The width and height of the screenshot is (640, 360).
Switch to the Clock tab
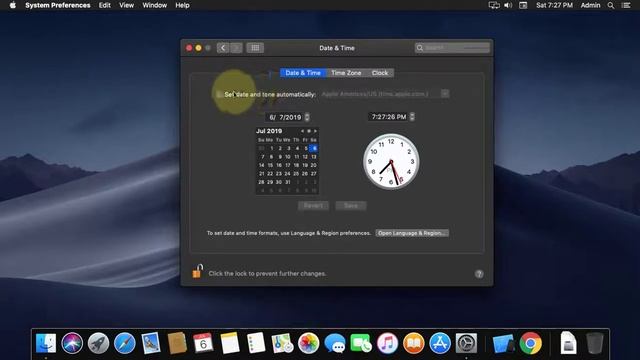(380, 73)
